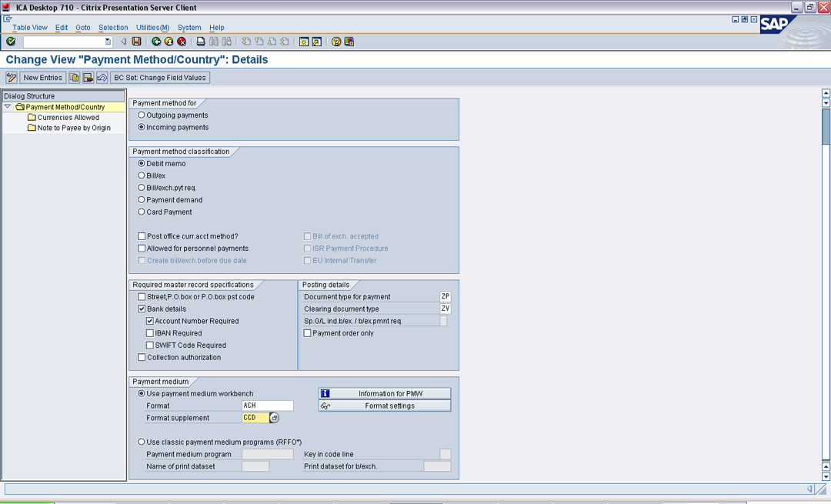Click the New Entries button
Image resolution: width=831 pixels, height=504 pixels.
point(42,78)
